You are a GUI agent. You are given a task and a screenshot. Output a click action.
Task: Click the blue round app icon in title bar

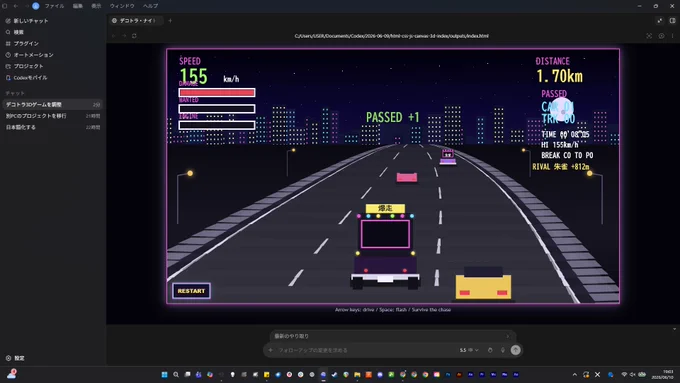pyautogui.click(x=36, y=6)
